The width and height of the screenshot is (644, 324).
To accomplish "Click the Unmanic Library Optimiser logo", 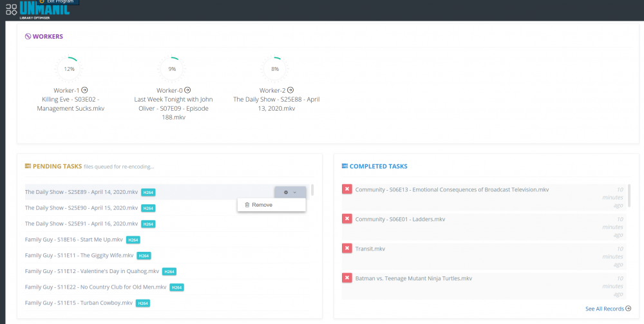I will [44, 11].
